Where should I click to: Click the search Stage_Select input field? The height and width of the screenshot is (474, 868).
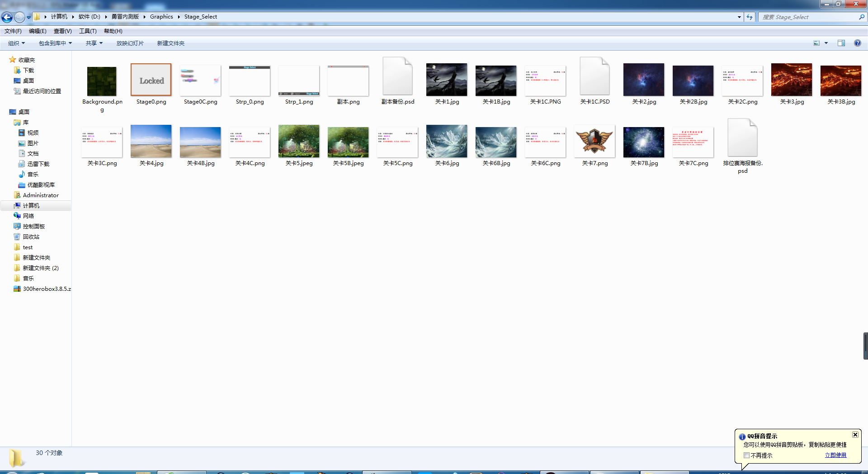coord(809,17)
